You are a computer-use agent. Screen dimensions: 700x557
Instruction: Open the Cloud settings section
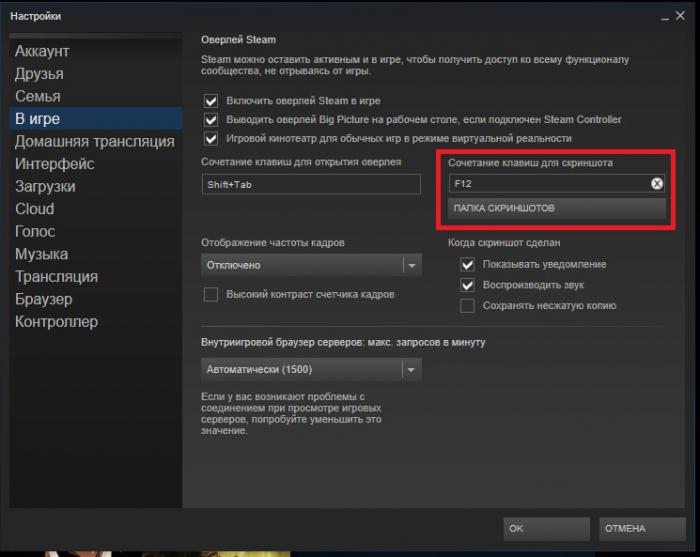[96, 209]
